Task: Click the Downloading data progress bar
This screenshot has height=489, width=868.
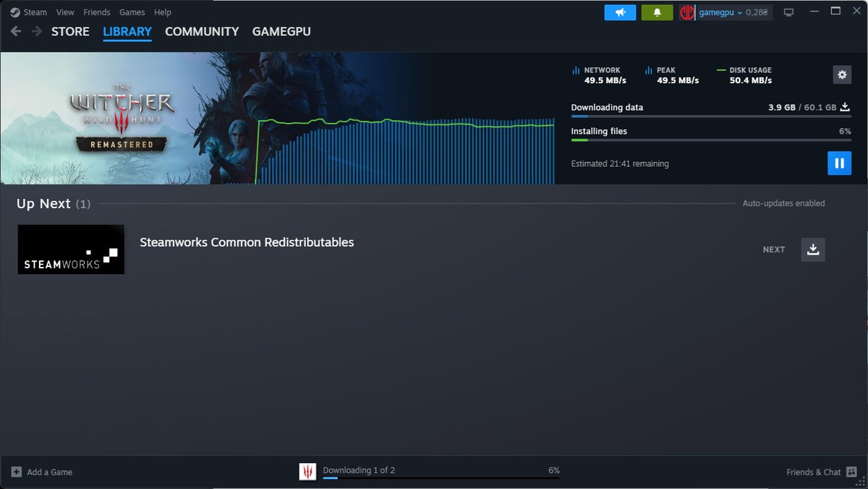Action: point(711,116)
